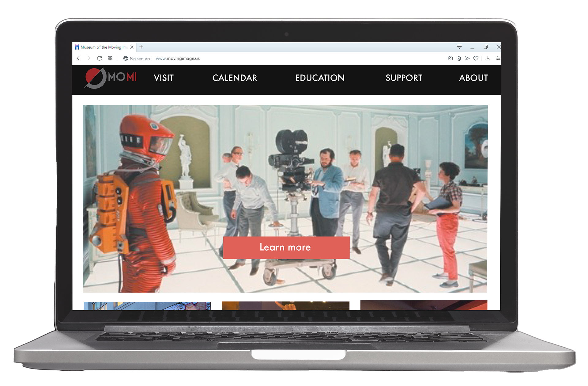The height and width of the screenshot is (386, 588).
Task: Open the EDUCATION menu
Action: click(320, 78)
